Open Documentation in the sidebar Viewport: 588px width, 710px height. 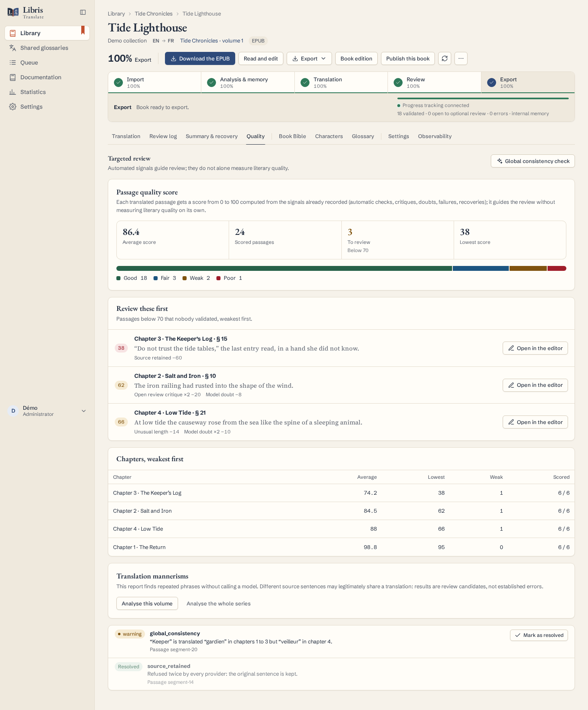[47, 77]
